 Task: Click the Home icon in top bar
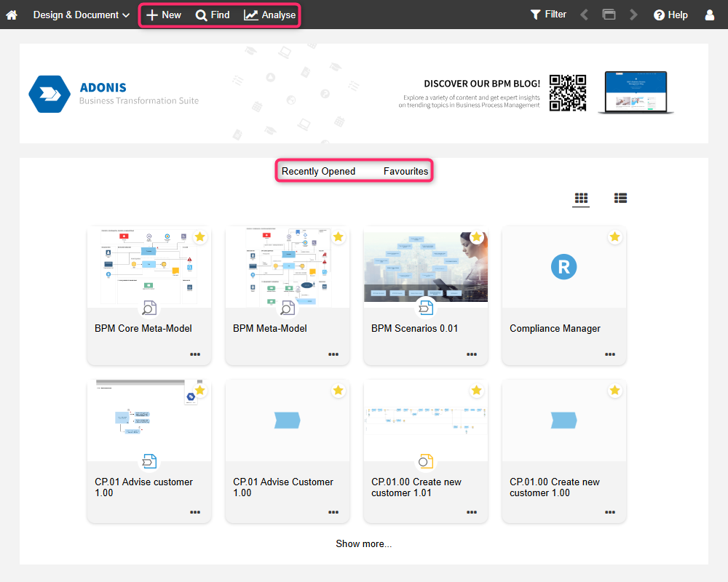12,15
